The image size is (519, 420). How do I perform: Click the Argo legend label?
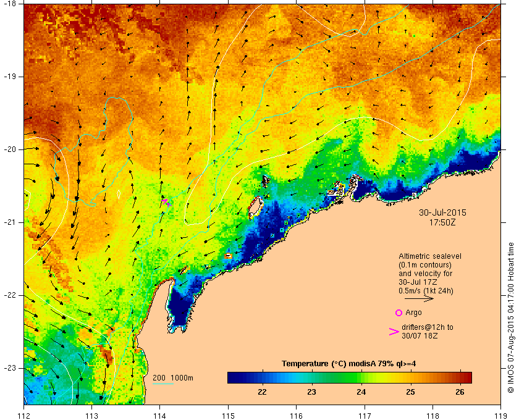click(413, 313)
